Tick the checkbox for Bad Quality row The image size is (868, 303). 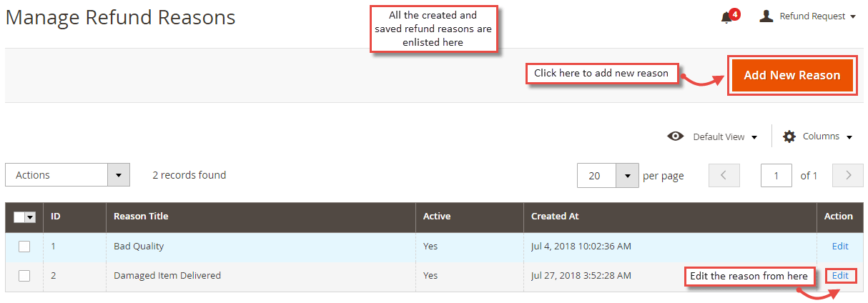point(24,247)
